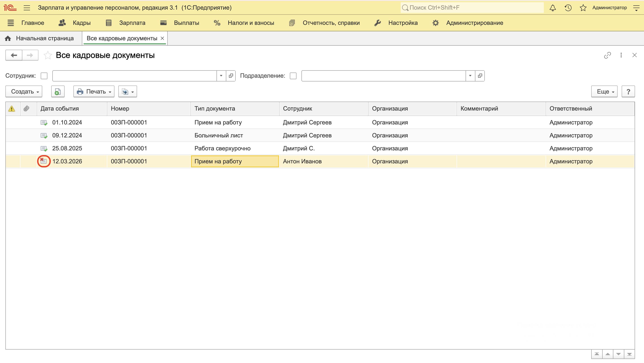The image size is (644, 363).
Task: Click the get link chain icon
Action: pyautogui.click(x=607, y=55)
